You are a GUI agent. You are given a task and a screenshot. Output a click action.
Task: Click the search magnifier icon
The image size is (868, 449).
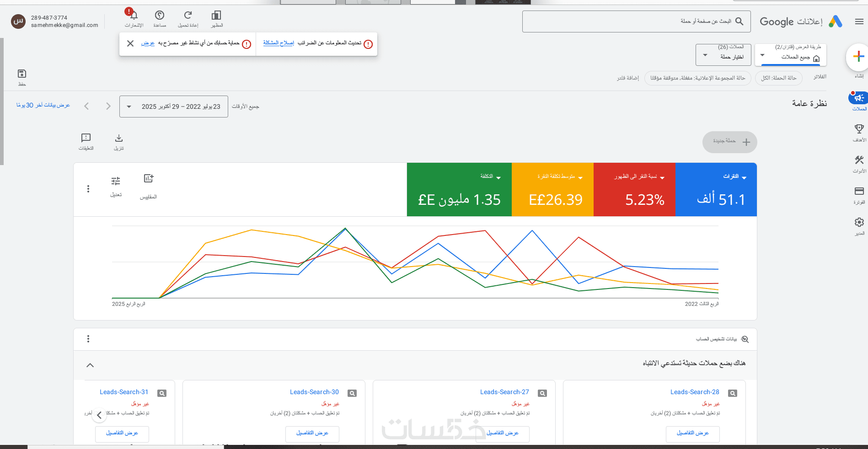pyautogui.click(x=739, y=21)
